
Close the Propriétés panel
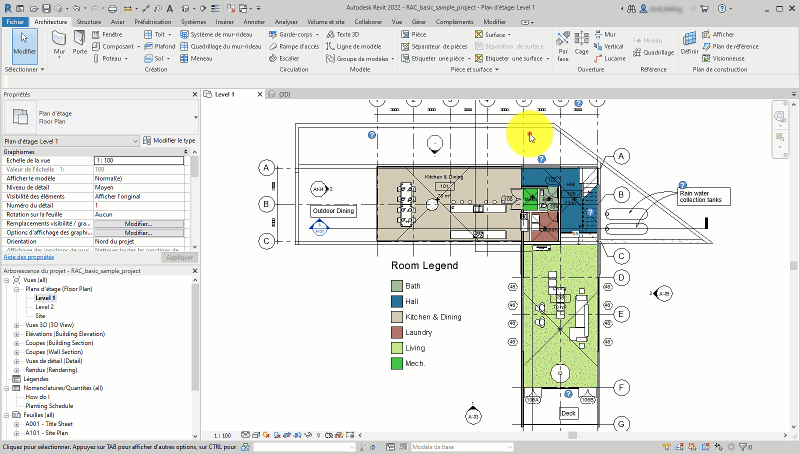195,94
